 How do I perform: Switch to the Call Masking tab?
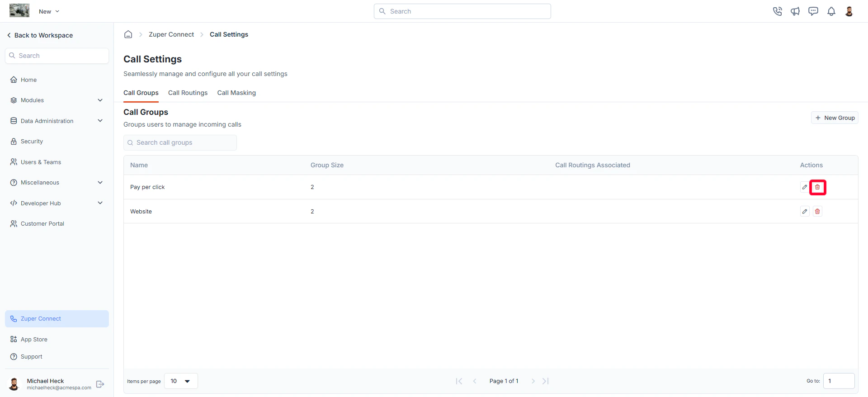pos(236,93)
